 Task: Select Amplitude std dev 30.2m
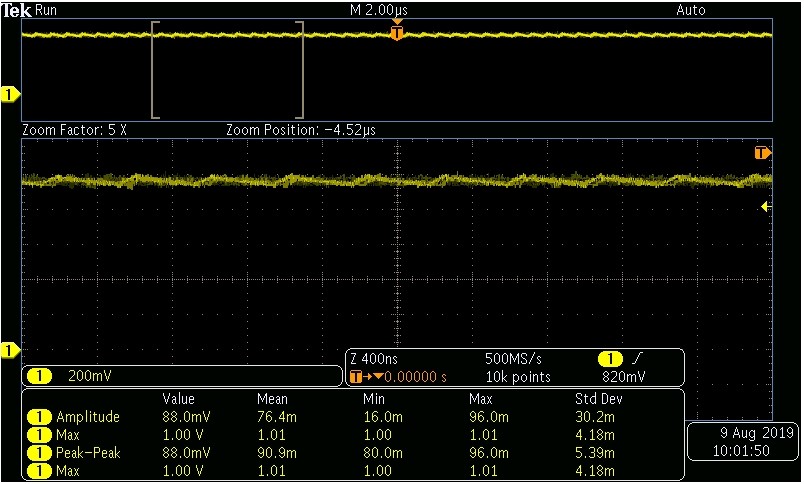(x=595, y=417)
